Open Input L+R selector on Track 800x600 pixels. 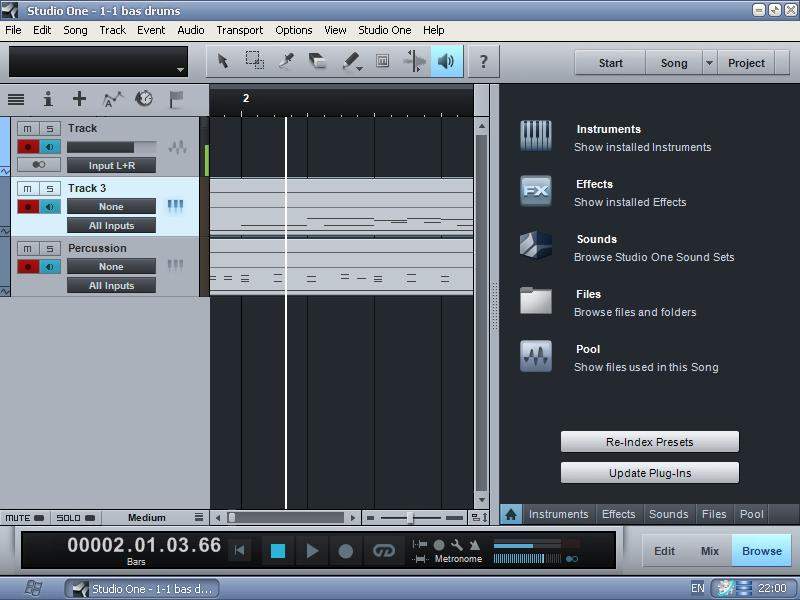(x=111, y=165)
